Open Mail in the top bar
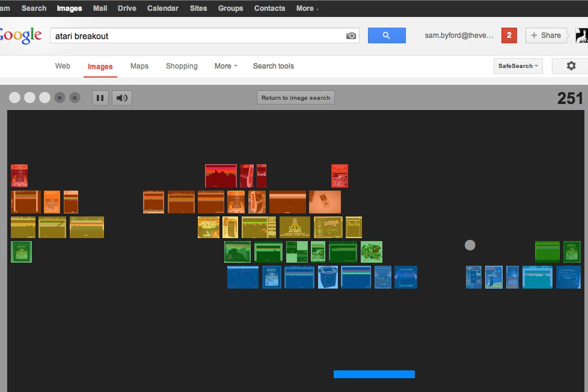 (x=100, y=8)
